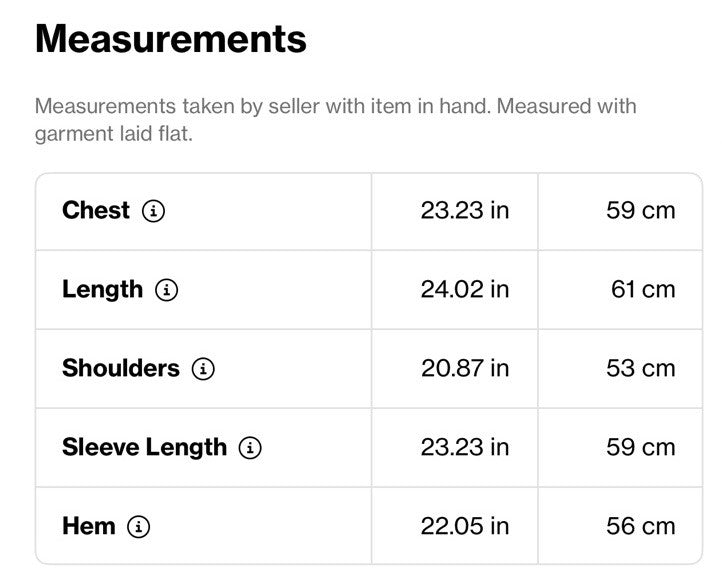
Task: Select the Length label
Action: tap(102, 290)
